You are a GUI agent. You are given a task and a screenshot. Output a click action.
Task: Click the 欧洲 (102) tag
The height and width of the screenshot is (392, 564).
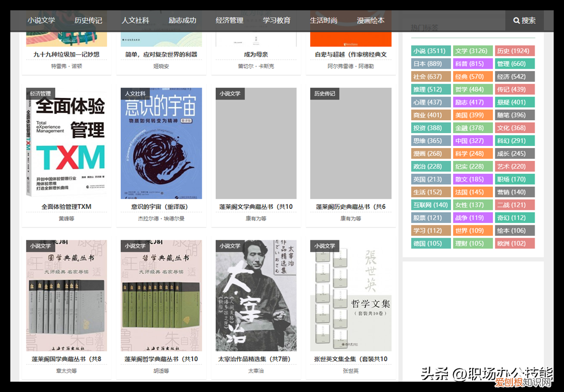click(515, 243)
